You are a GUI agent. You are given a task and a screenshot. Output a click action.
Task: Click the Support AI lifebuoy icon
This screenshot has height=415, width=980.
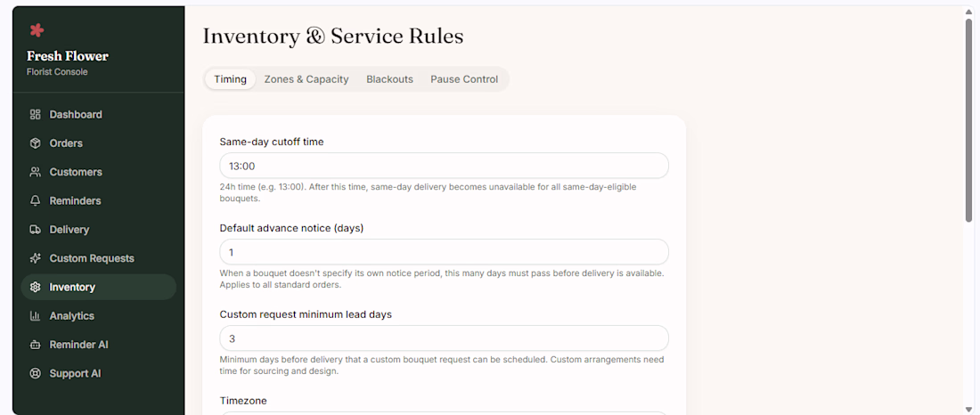click(35, 373)
